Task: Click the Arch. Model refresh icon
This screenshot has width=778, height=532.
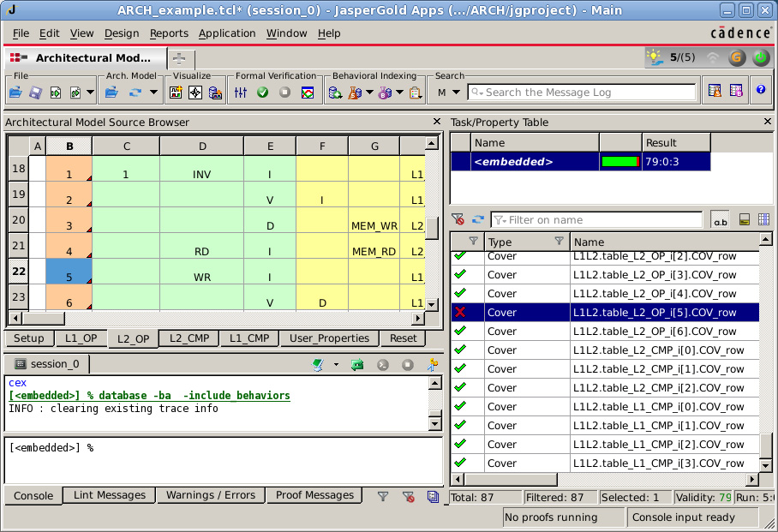Action: (x=135, y=93)
